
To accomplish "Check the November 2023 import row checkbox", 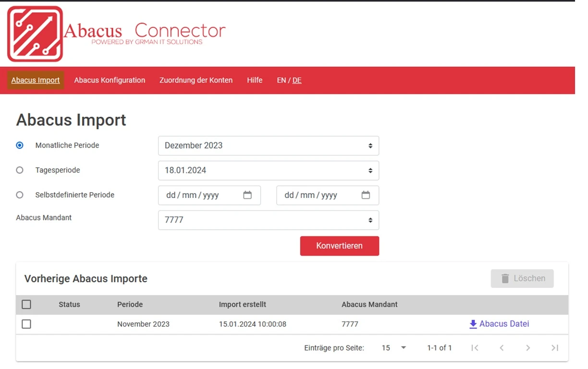I will pyautogui.click(x=26, y=324).
